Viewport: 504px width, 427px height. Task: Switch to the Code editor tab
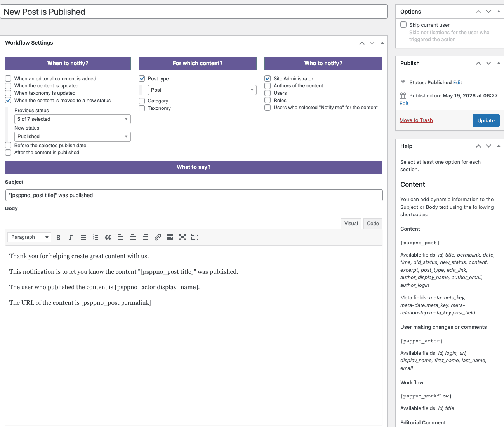tap(373, 224)
